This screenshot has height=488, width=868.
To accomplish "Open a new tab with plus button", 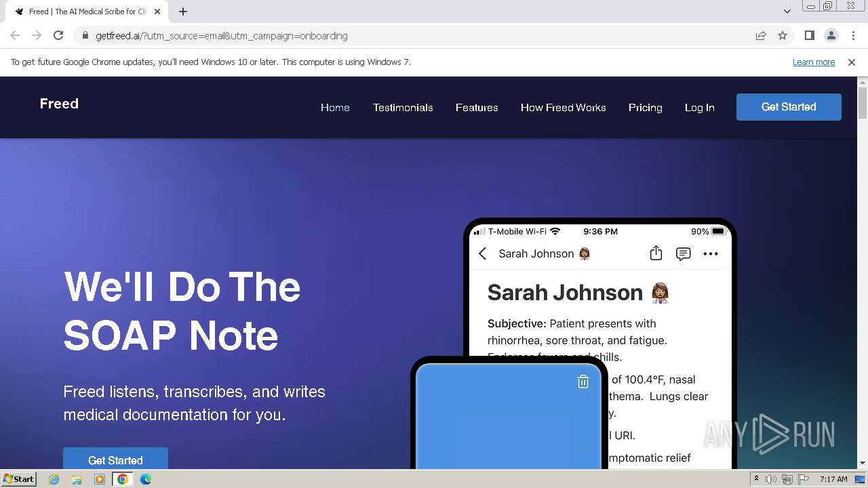I will tap(183, 12).
